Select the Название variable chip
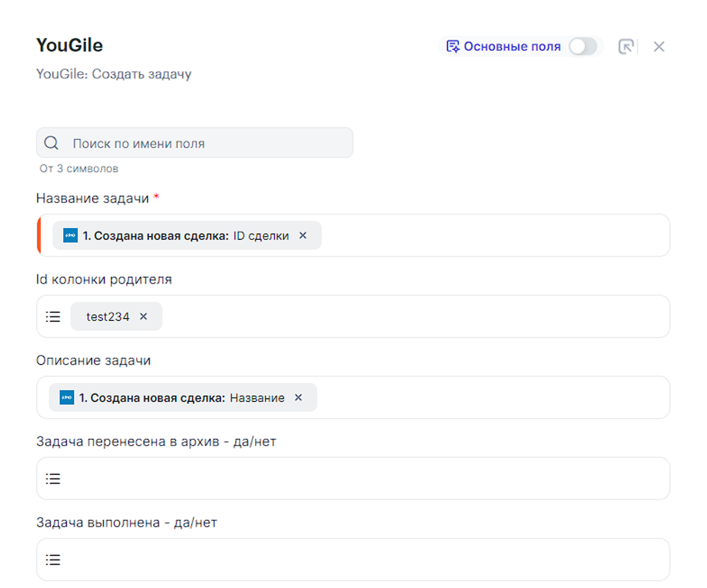 [x=182, y=398]
